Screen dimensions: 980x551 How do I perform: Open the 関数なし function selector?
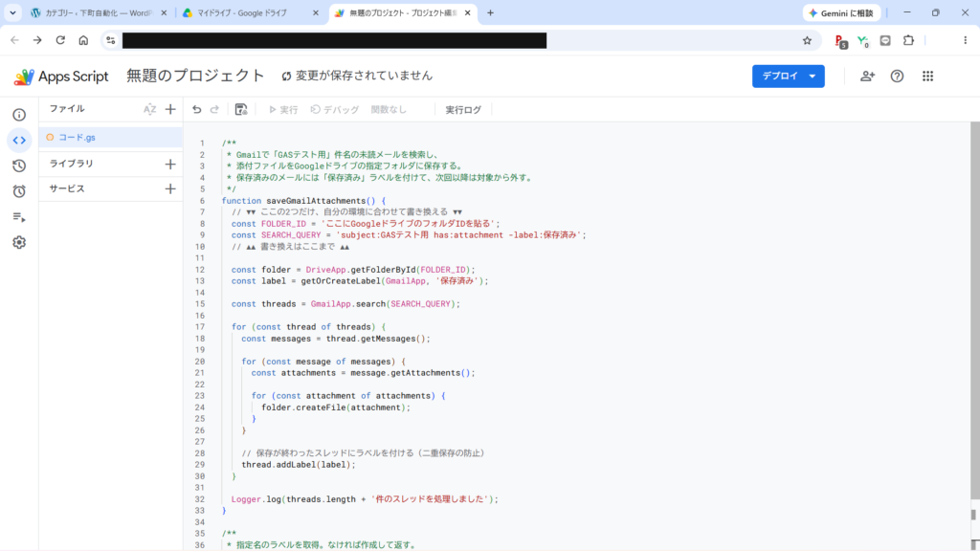pos(389,109)
